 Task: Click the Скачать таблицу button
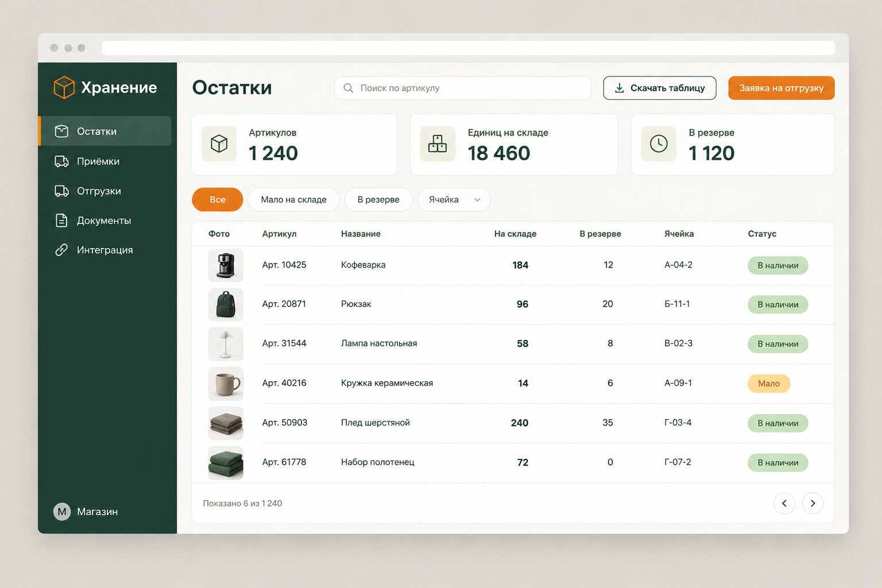pos(660,88)
